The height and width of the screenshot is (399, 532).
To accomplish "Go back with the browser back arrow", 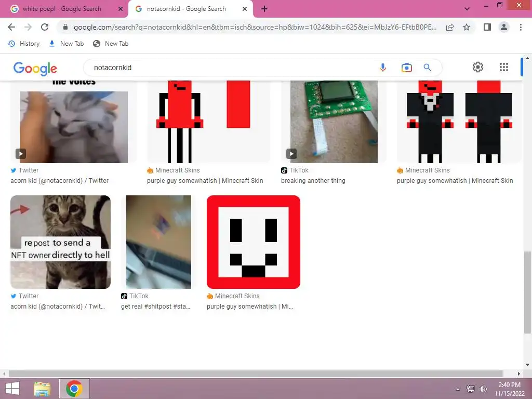I will (11, 27).
